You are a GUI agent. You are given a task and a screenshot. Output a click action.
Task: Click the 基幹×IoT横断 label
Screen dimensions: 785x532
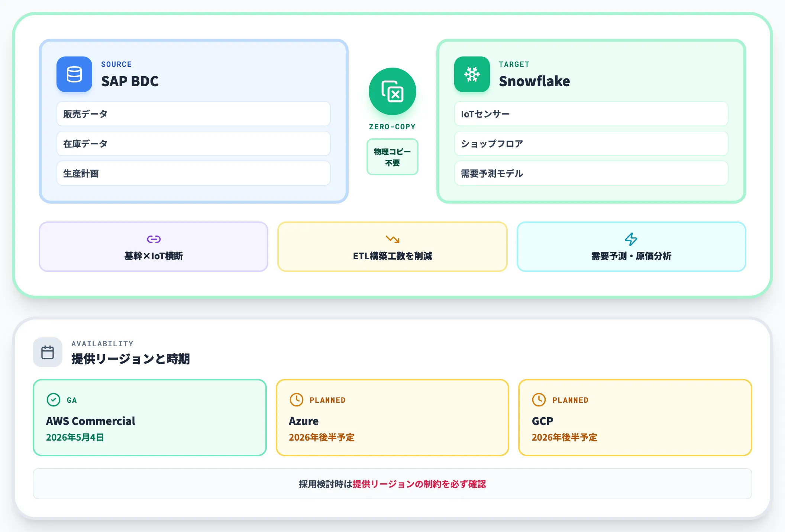pyautogui.click(x=154, y=256)
